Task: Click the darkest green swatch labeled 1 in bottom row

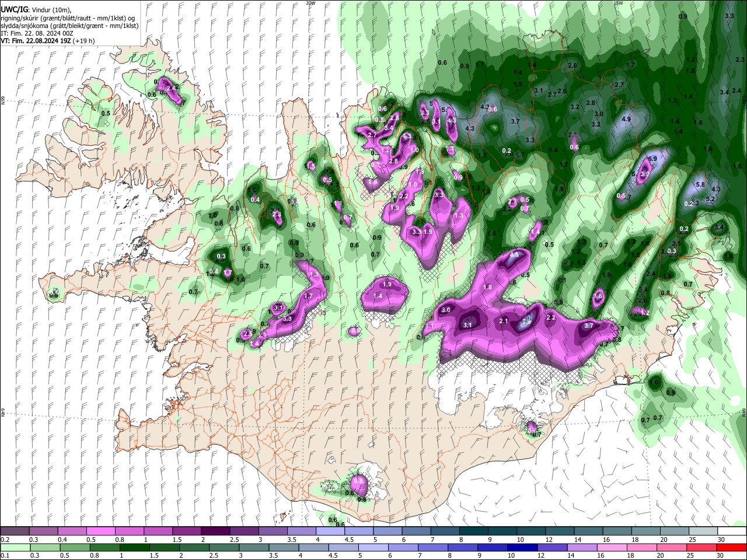Action: [x=135, y=547]
